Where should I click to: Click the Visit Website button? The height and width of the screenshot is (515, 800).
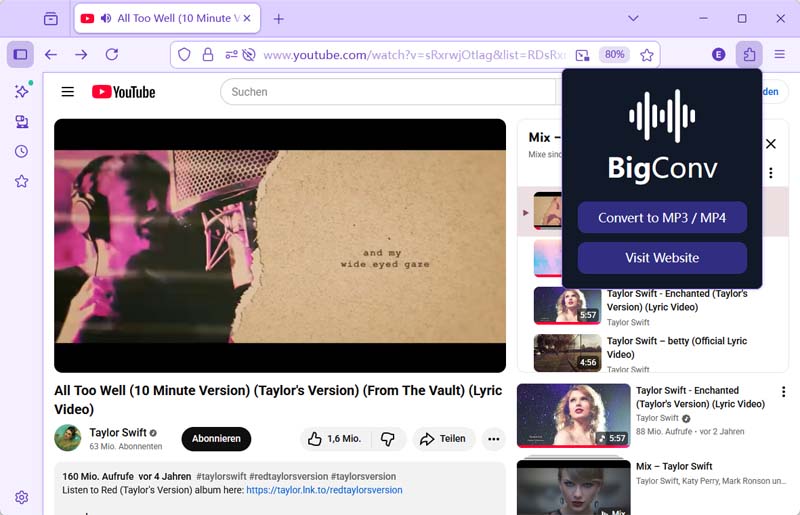click(662, 258)
